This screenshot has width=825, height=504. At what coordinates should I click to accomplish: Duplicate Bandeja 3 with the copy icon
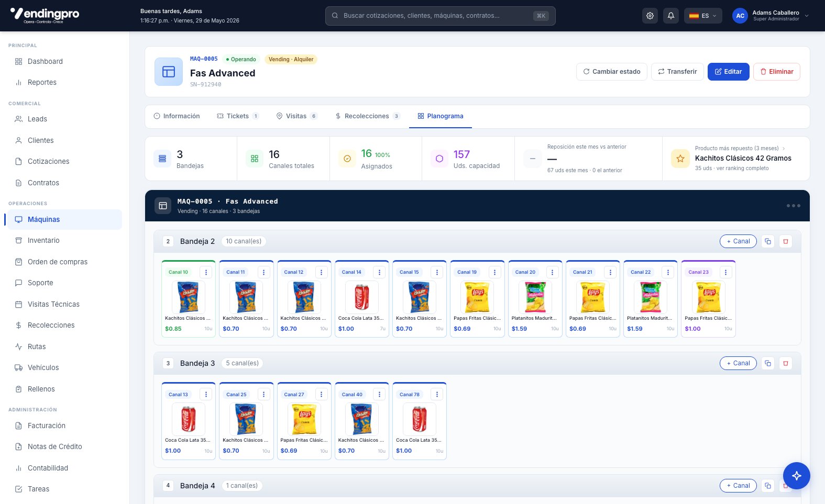[x=768, y=363]
